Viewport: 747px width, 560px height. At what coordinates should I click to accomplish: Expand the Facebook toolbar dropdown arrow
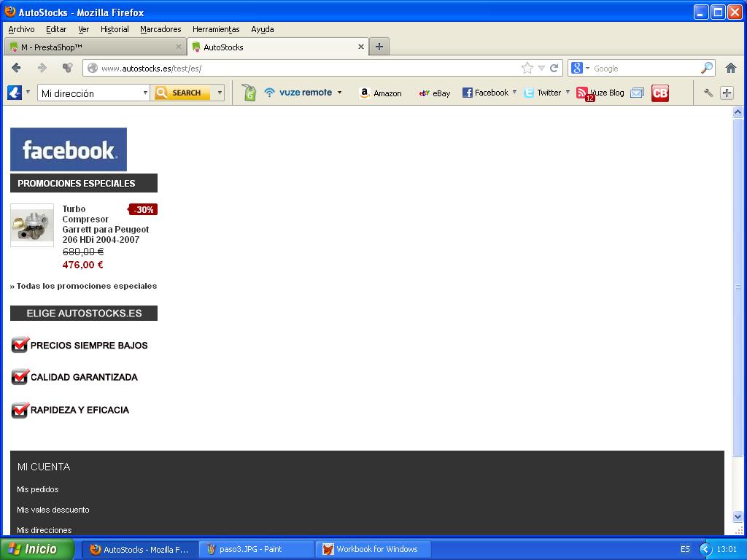point(514,93)
